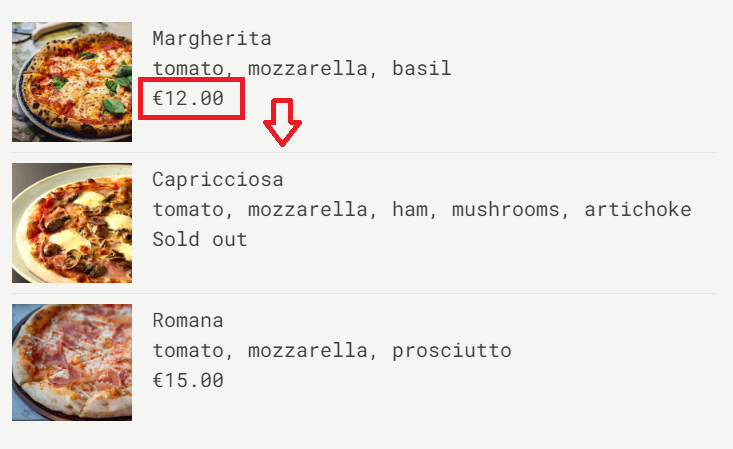Select the Capricciosa ingredients description

tap(422, 210)
